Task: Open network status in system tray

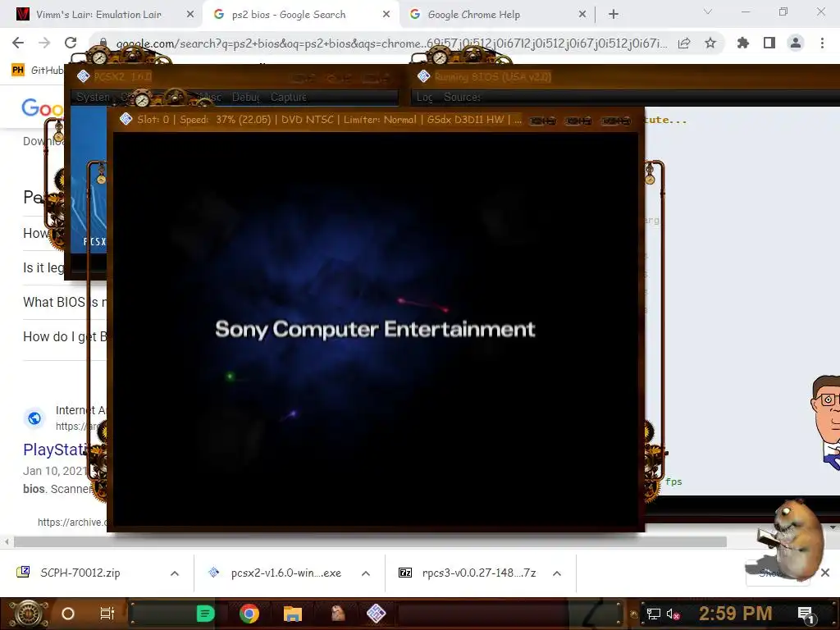Action: [x=654, y=614]
